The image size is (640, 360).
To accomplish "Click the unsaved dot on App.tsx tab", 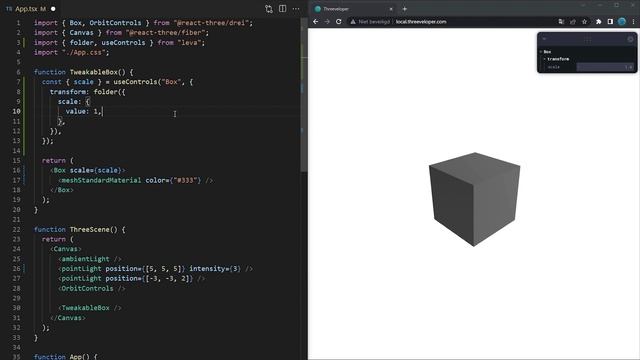I will 53,9.
